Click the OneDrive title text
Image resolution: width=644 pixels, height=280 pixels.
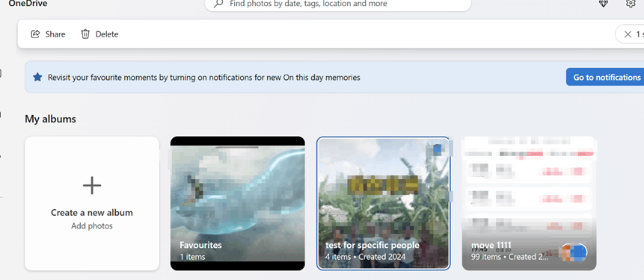click(28, 4)
